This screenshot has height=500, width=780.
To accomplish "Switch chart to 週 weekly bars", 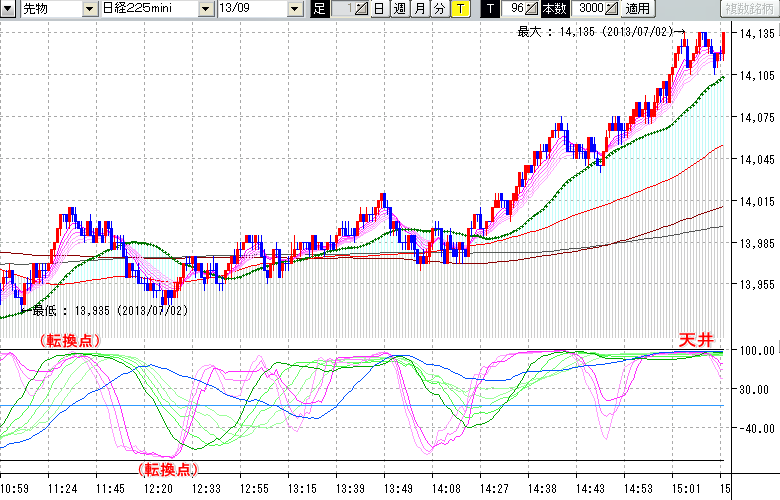I will click(399, 9).
